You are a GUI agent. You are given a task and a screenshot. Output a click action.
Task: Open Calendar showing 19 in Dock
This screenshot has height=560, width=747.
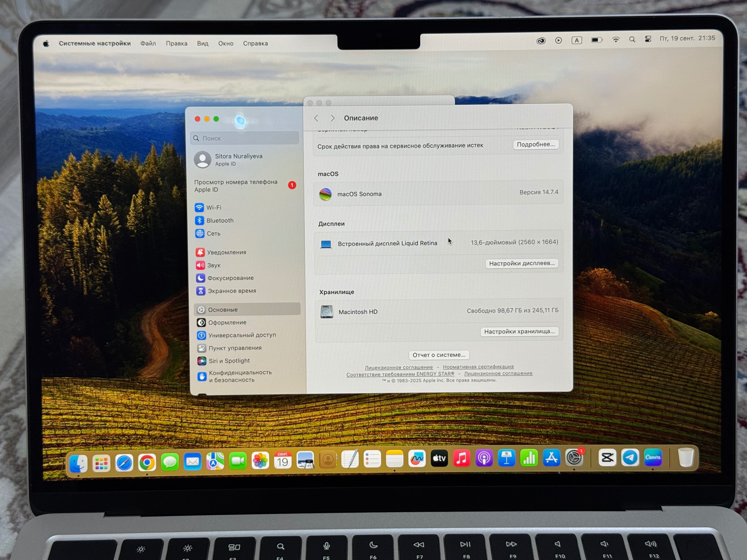click(x=283, y=460)
